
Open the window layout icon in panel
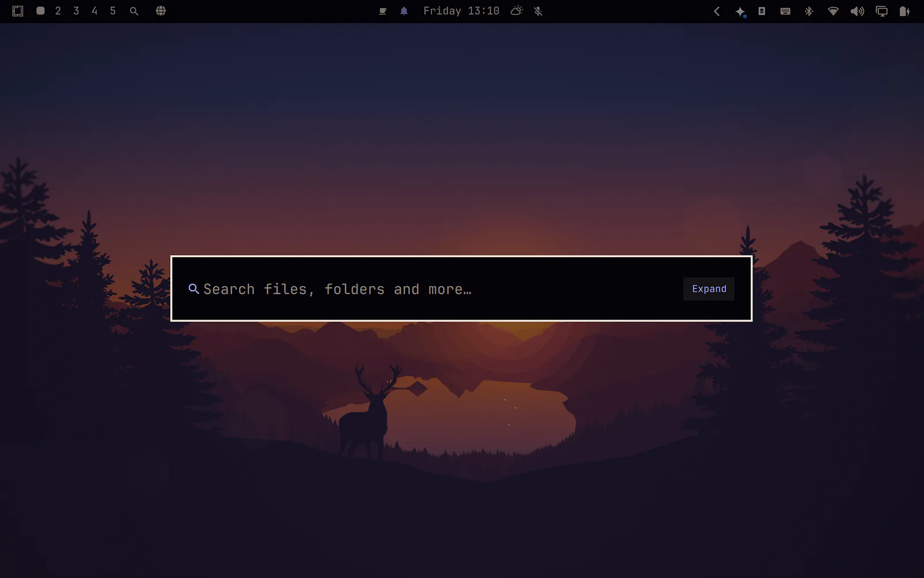tap(18, 11)
